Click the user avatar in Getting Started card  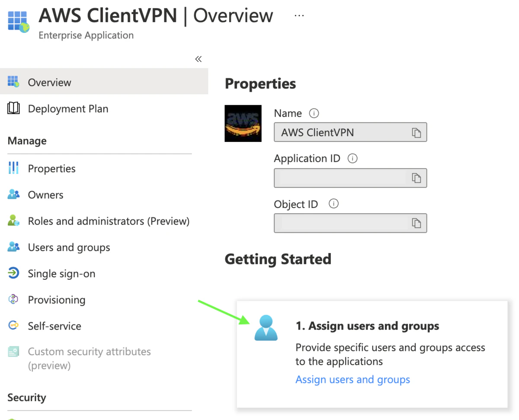tap(266, 328)
